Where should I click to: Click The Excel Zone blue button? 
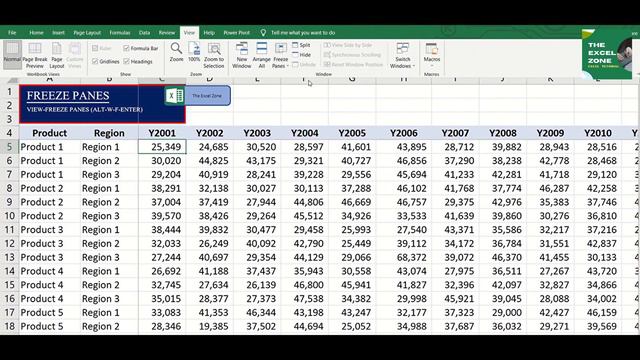(207, 96)
